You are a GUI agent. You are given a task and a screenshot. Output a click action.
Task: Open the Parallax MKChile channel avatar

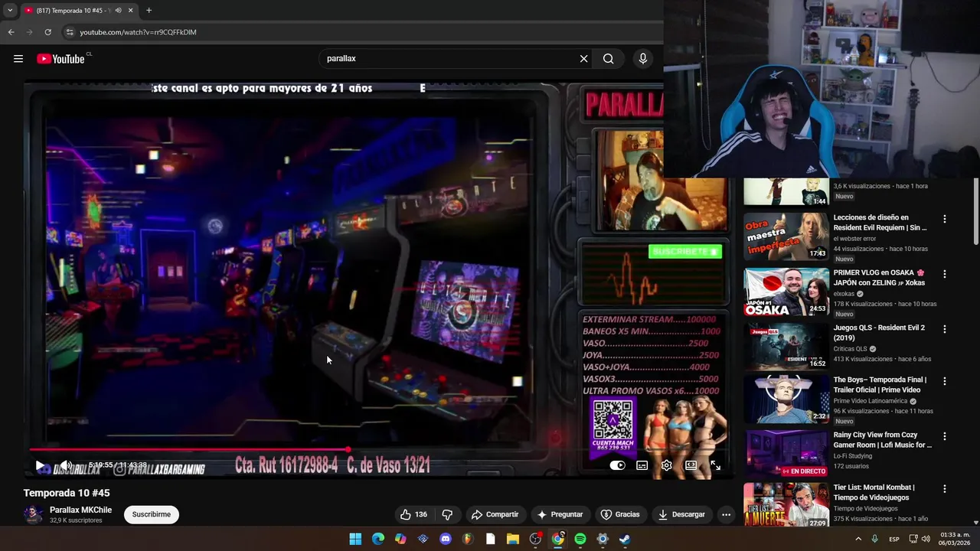(x=33, y=514)
